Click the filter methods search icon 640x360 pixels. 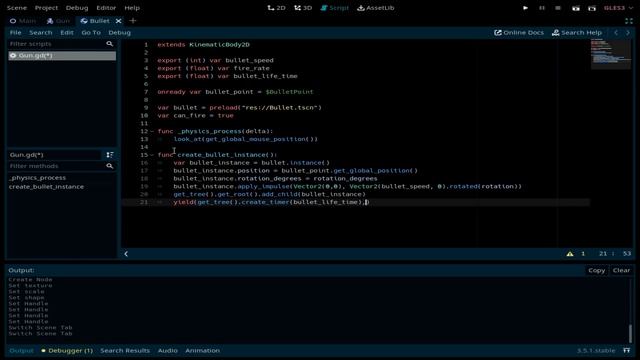[x=109, y=166]
